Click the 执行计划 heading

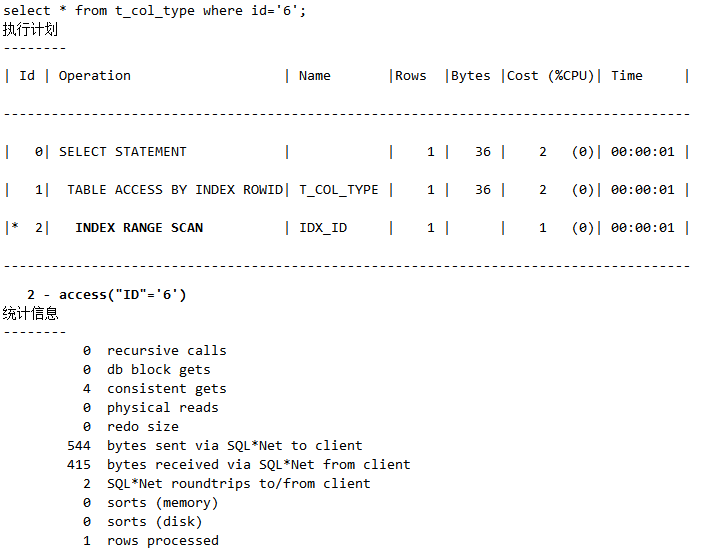pyautogui.click(x=31, y=29)
